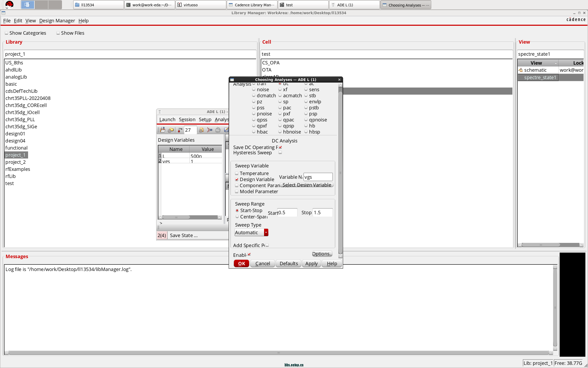588x368 pixels.
Task: Click the printer-like document icon in ADE L toolbar
Action: tap(218, 130)
